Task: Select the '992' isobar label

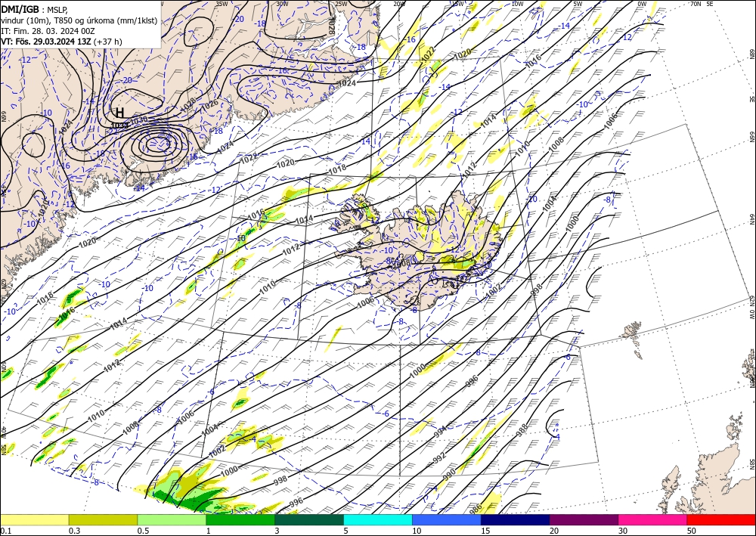Action: click(439, 458)
